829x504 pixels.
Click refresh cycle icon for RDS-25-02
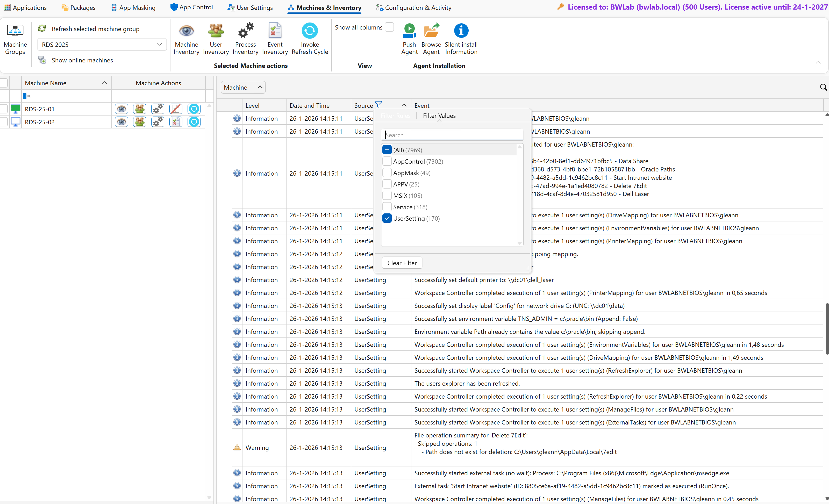[194, 122]
